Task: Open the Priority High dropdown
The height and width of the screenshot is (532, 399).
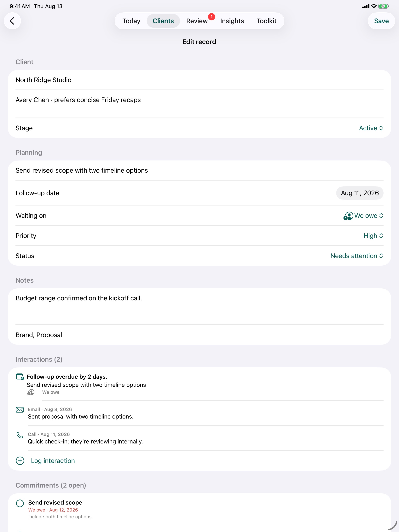Action: [x=373, y=236]
